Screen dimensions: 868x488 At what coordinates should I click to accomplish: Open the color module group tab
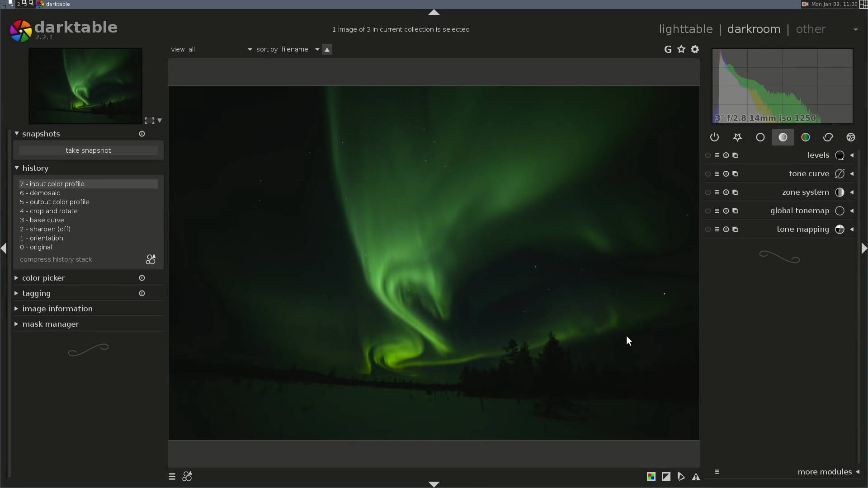pyautogui.click(x=805, y=137)
